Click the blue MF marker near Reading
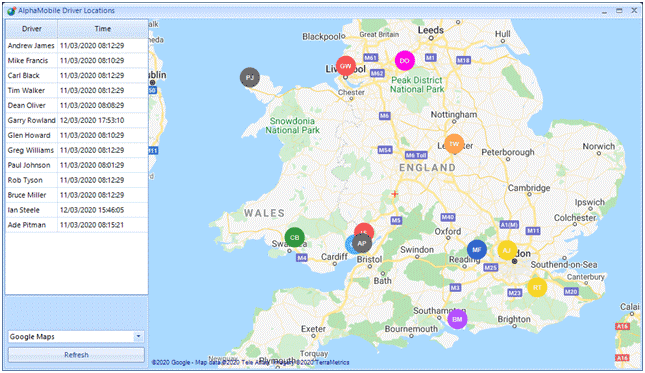 point(477,250)
